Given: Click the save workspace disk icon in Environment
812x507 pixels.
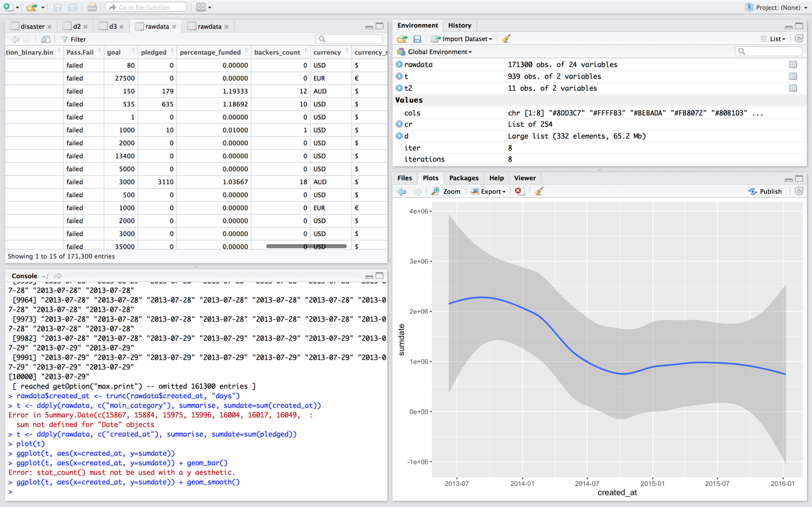Looking at the screenshot, I should tap(417, 39).
